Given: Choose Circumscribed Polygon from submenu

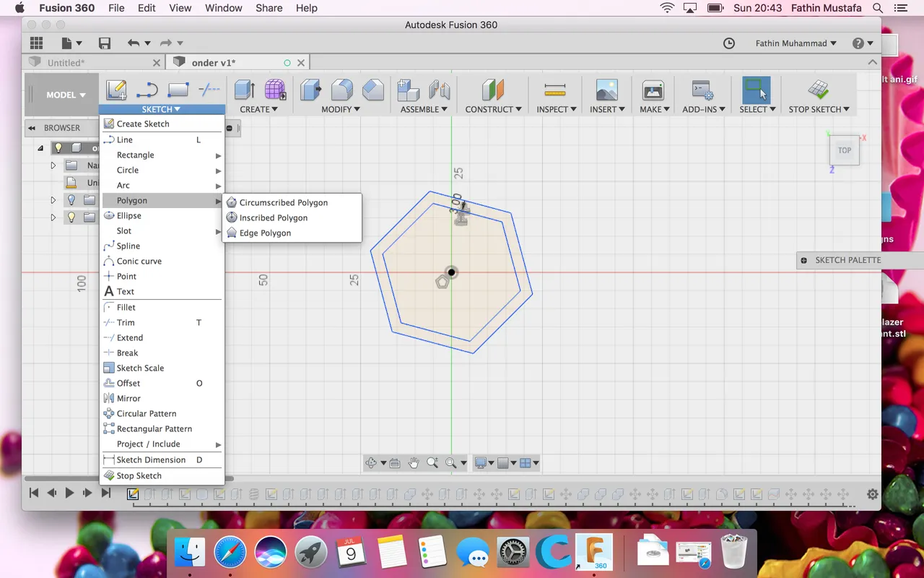Looking at the screenshot, I should [x=292, y=202].
